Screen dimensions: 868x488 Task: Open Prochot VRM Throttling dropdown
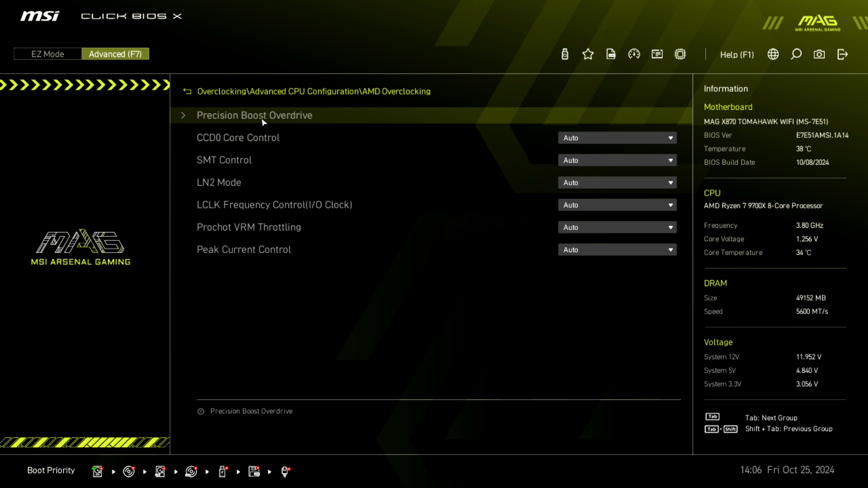tap(617, 227)
